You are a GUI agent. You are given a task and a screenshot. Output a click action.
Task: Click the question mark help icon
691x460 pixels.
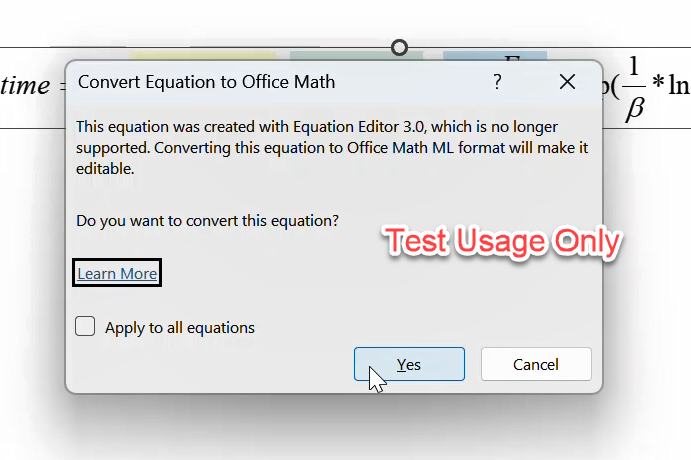[x=497, y=82]
